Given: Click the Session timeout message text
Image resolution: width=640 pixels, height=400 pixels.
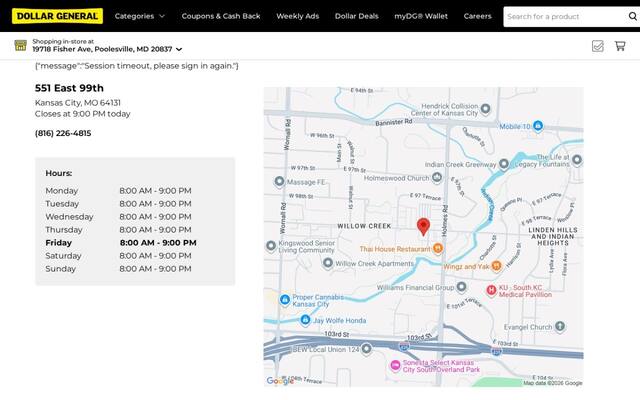Looking at the screenshot, I should (137, 66).
